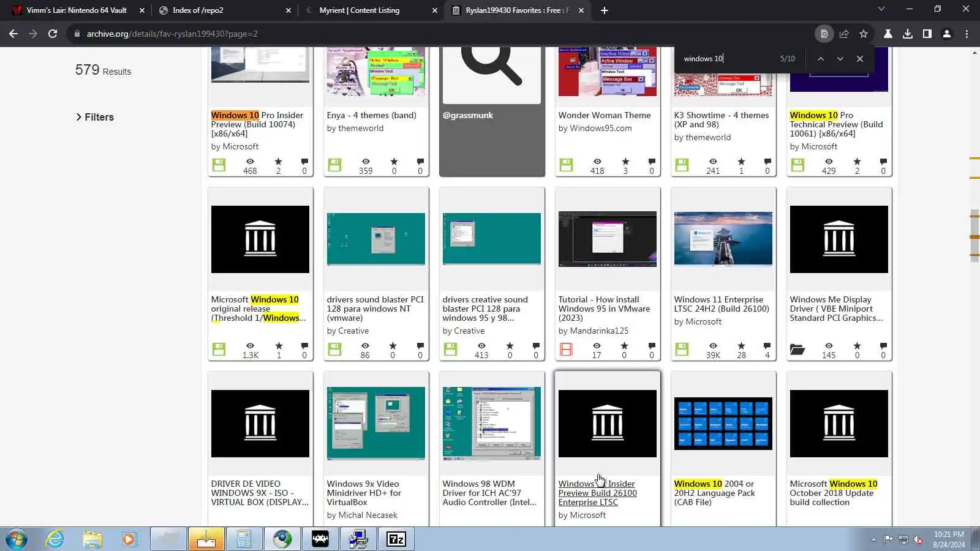Bookmark this page with the star icon
Screen dimensions: 980x551
pos(864,34)
